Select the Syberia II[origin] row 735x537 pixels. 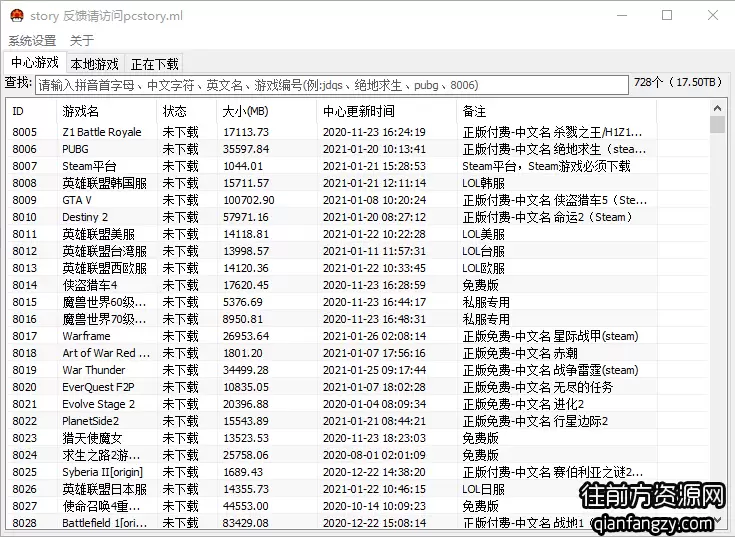tap(358, 472)
